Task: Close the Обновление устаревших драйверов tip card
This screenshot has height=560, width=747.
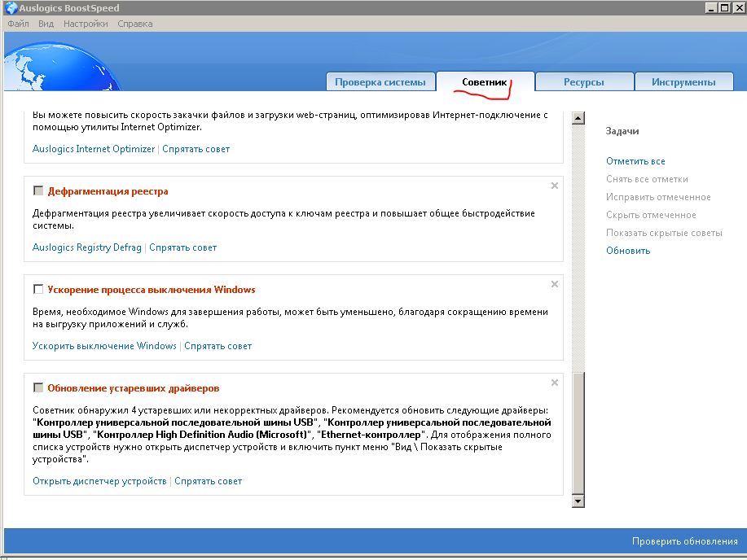Action: [555, 383]
